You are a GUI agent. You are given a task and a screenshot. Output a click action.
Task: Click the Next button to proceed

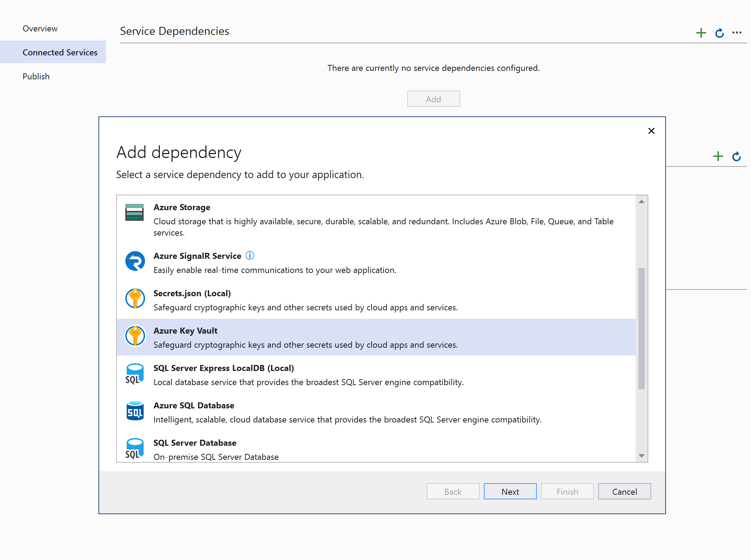pyautogui.click(x=510, y=491)
